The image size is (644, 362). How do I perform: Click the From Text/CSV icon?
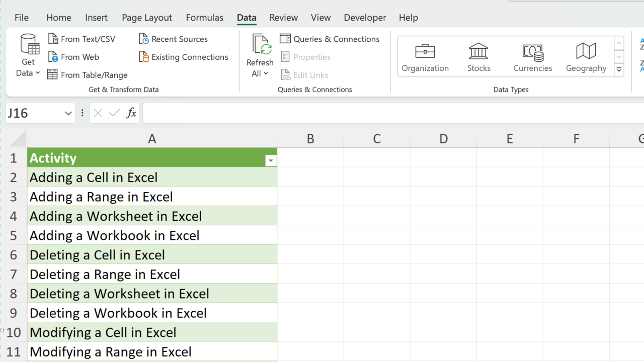tap(53, 39)
